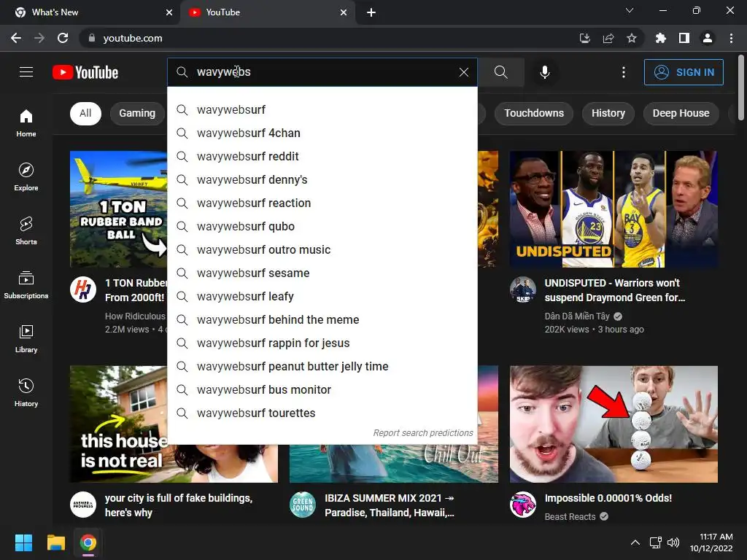The height and width of the screenshot is (560, 747).
Task: Choose suggestion 'wavywebsurf outro music'
Action: [x=322, y=250]
